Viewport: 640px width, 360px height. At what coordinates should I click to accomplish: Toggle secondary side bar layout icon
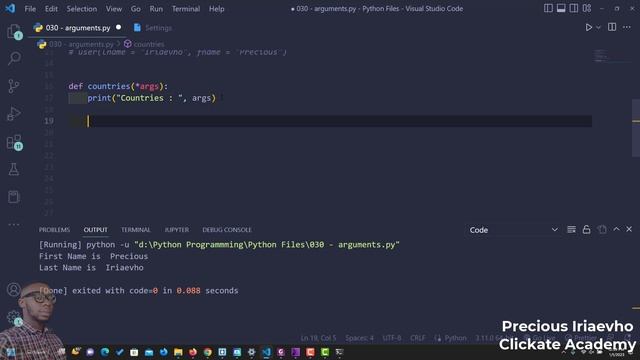tap(573, 8)
